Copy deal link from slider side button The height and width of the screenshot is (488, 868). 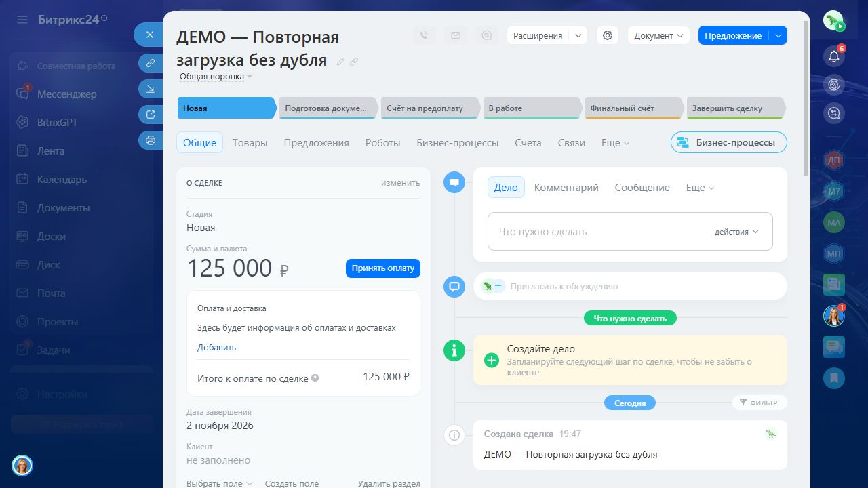tap(150, 63)
